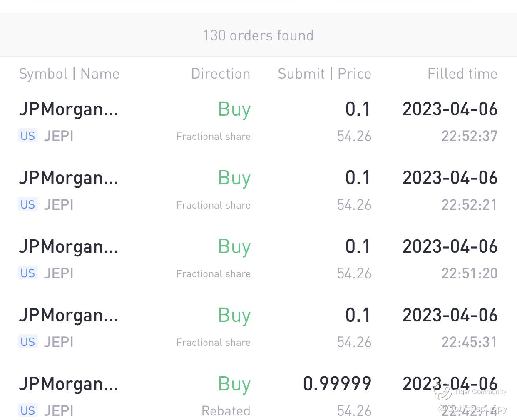517x420 pixels.
Task: Tap the US market badge in second order
Action: [x=28, y=204]
